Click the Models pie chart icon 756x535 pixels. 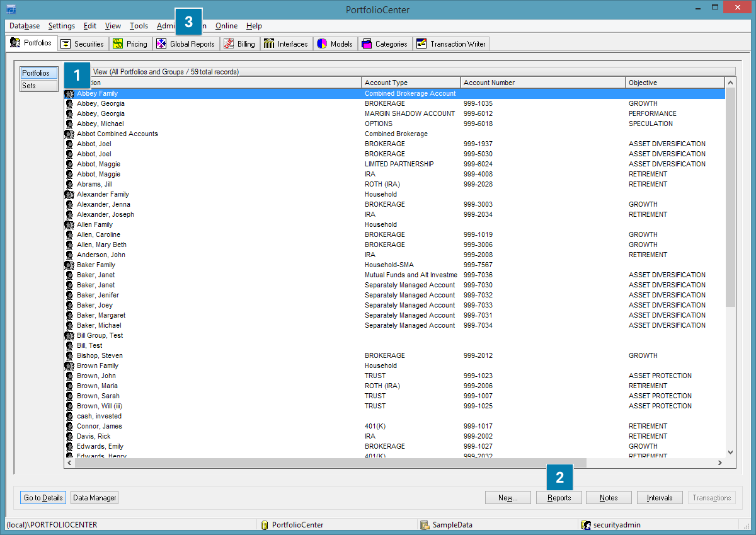pos(322,43)
